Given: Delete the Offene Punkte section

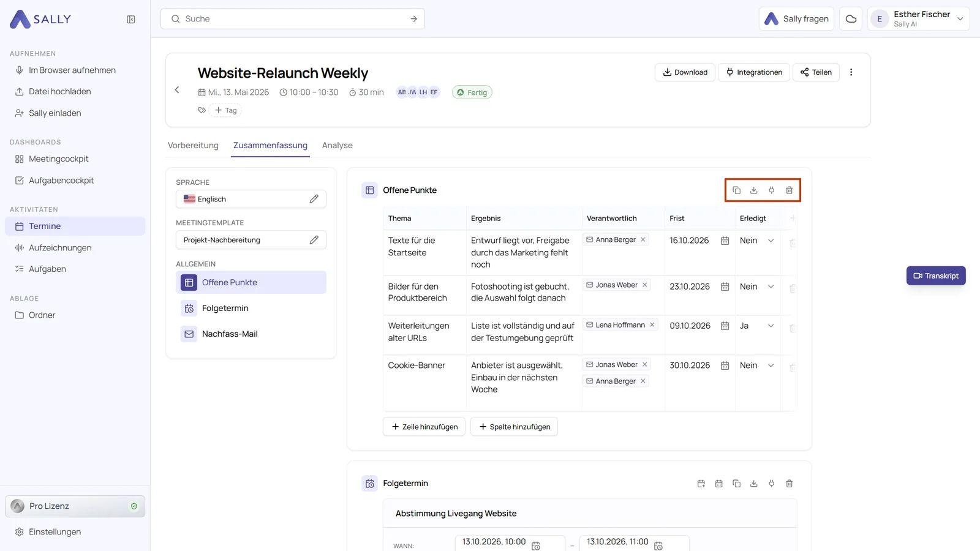Looking at the screenshot, I should pos(790,190).
